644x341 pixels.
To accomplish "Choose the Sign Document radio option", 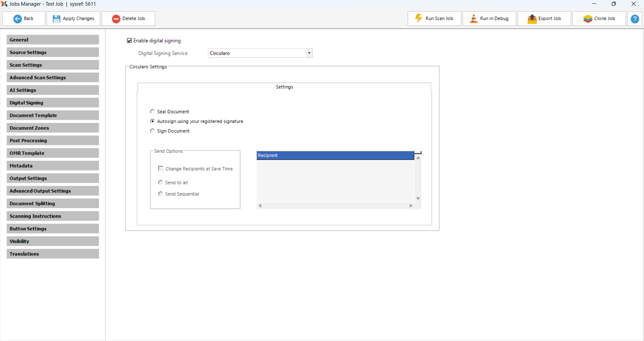I will click(x=153, y=131).
